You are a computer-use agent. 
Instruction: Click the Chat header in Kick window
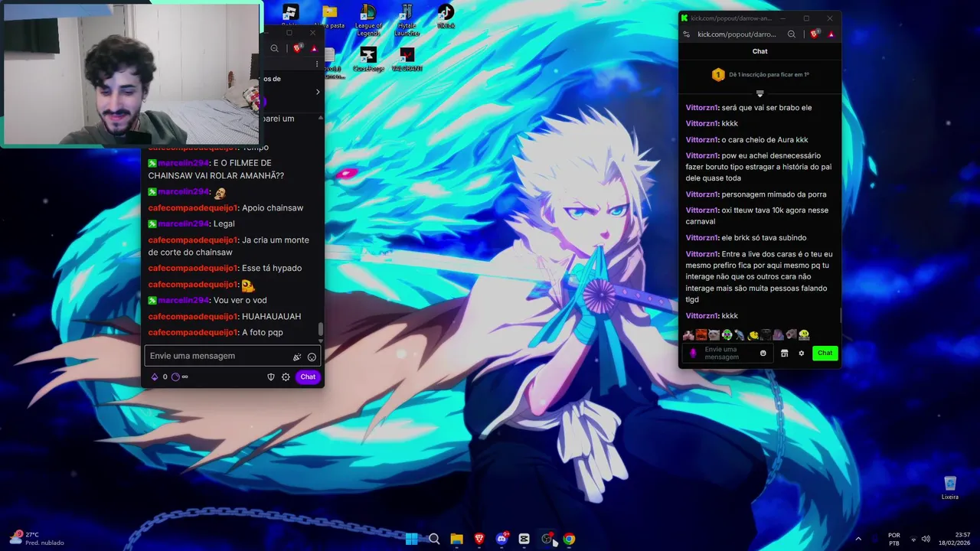759,51
